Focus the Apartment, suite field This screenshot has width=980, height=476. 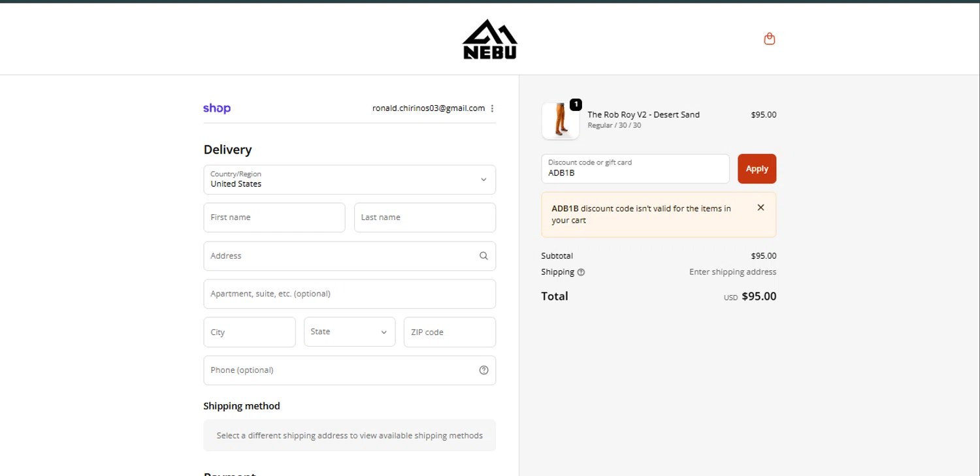point(350,294)
